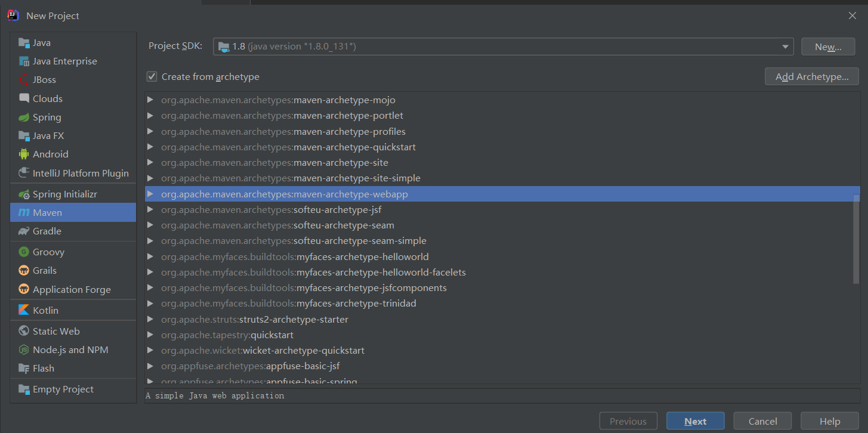This screenshot has height=433, width=868.
Task: Expand the wicket-archetype-quickstart node
Action: click(x=150, y=350)
